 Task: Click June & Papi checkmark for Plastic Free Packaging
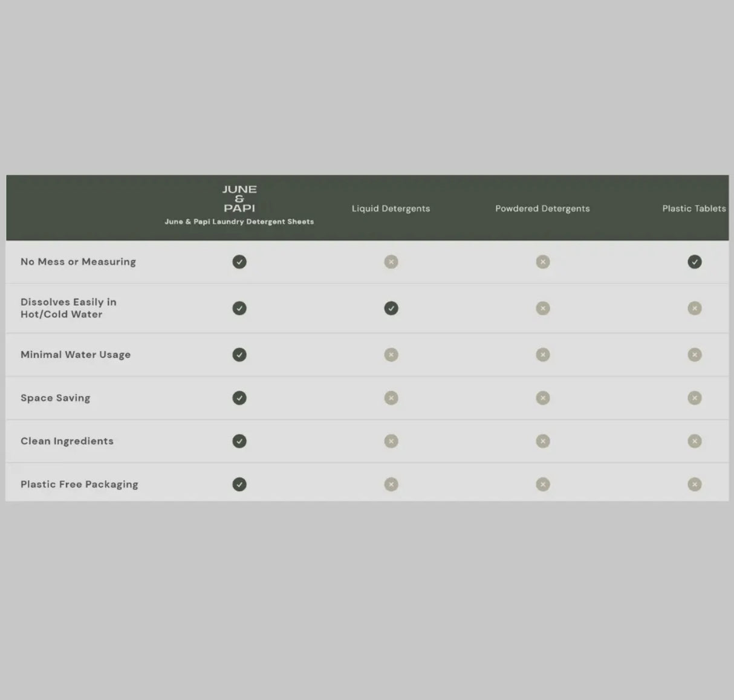point(239,484)
